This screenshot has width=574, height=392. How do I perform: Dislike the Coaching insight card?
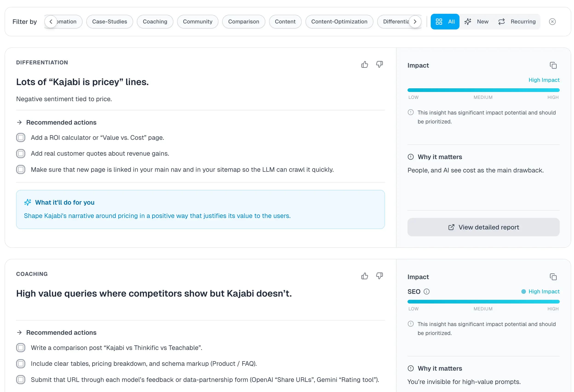pos(379,276)
